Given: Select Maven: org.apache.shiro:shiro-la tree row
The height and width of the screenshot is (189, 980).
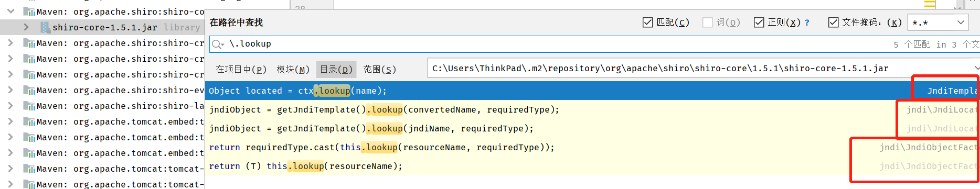Looking at the screenshot, I should [102, 106].
